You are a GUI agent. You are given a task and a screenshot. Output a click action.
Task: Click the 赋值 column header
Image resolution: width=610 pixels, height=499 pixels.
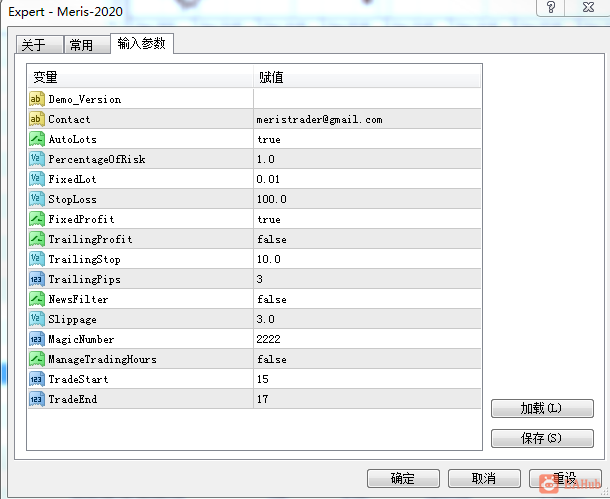pos(367,77)
